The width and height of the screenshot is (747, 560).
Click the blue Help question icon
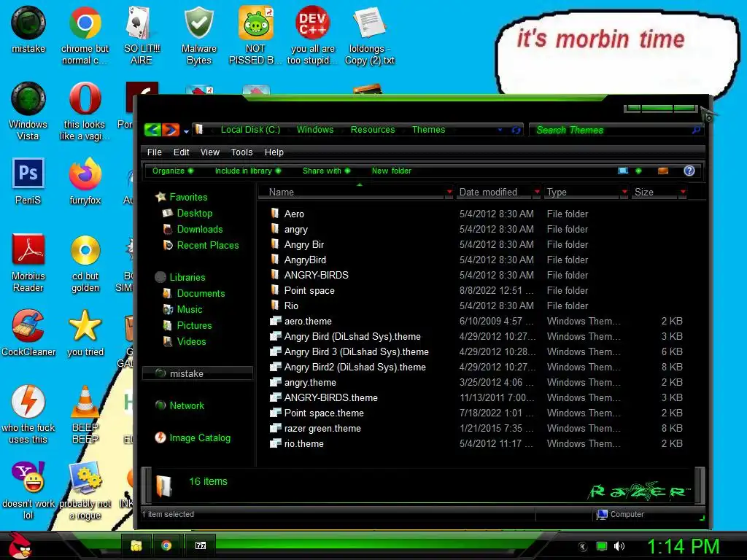tap(689, 171)
